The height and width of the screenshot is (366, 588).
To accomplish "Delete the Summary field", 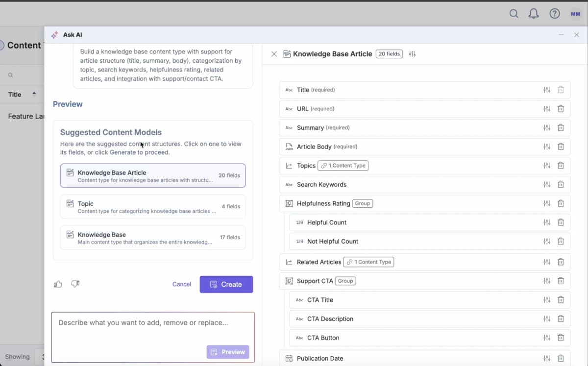I will tap(561, 127).
